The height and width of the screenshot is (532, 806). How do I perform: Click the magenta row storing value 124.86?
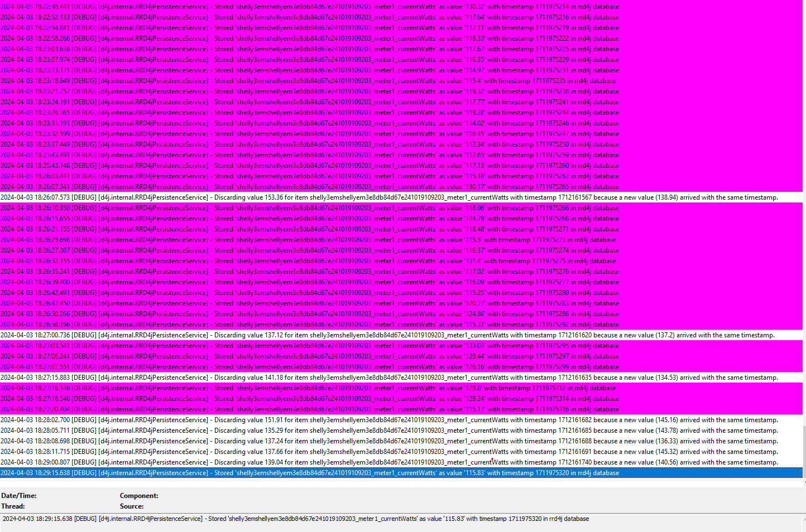[x=310, y=313]
